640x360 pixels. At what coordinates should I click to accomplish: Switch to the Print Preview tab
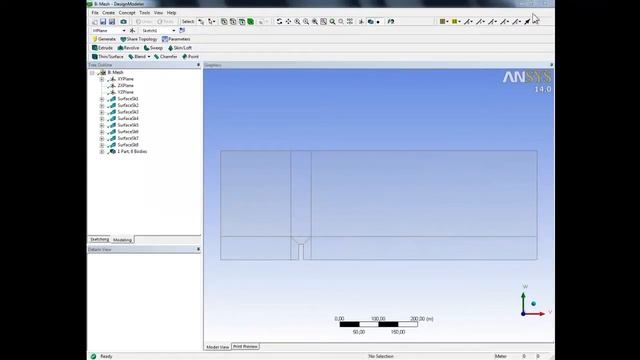coord(245,347)
